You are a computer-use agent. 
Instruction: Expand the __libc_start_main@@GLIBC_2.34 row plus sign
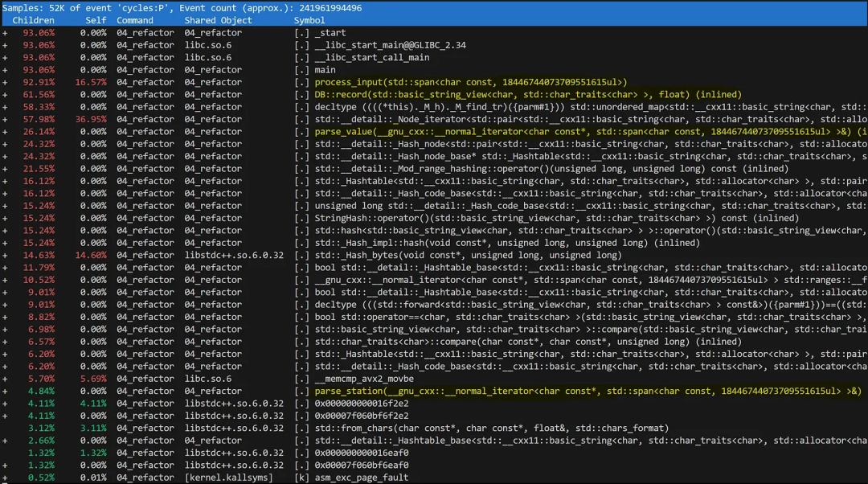point(5,45)
